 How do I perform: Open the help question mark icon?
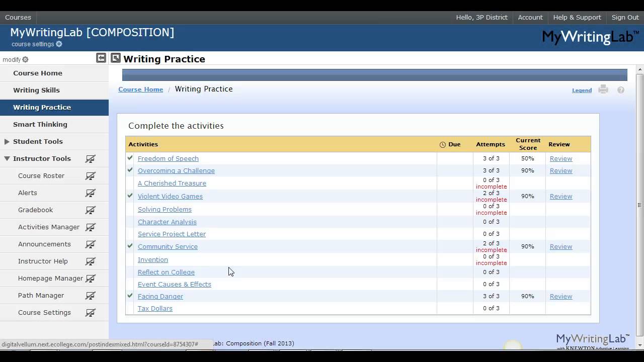coord(621,90)
